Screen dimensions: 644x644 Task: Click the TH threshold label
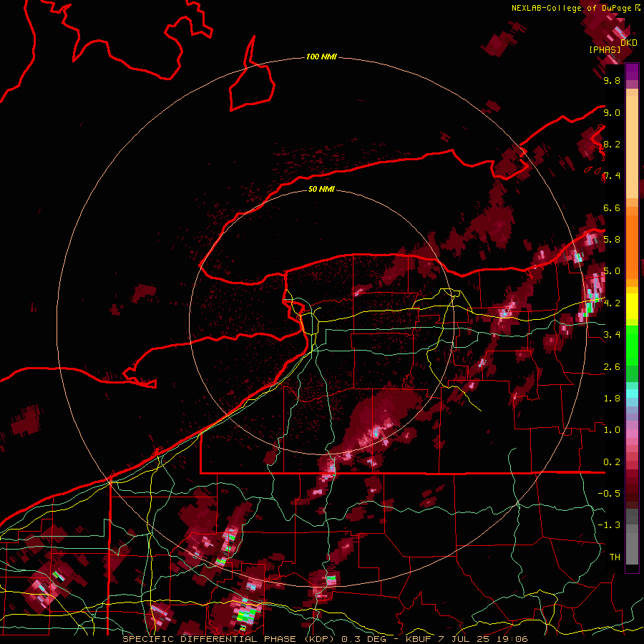(x=615, y=557)
